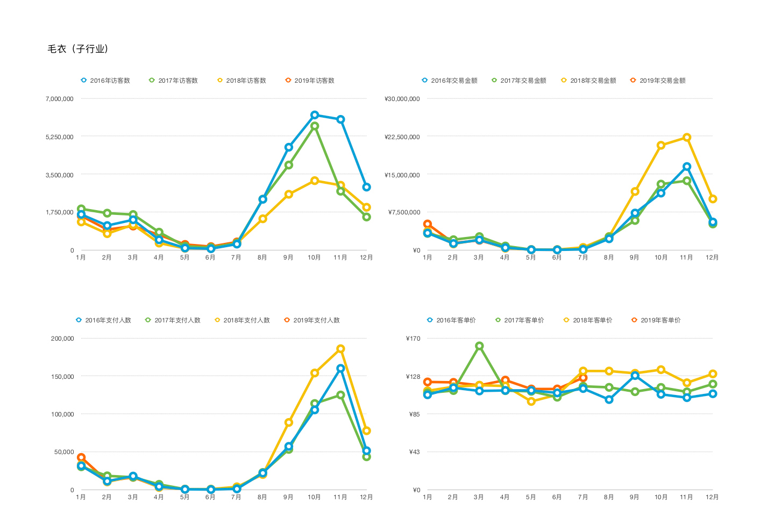
Task: Click the orange 2019年支付人数 legend marker
Action: click(287, 320)
